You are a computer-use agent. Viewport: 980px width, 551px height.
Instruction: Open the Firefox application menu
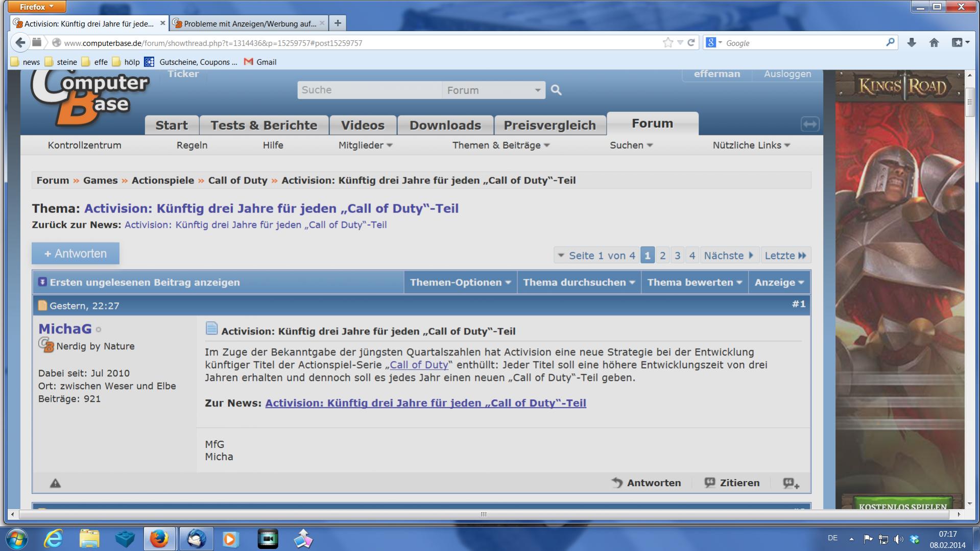37,7
